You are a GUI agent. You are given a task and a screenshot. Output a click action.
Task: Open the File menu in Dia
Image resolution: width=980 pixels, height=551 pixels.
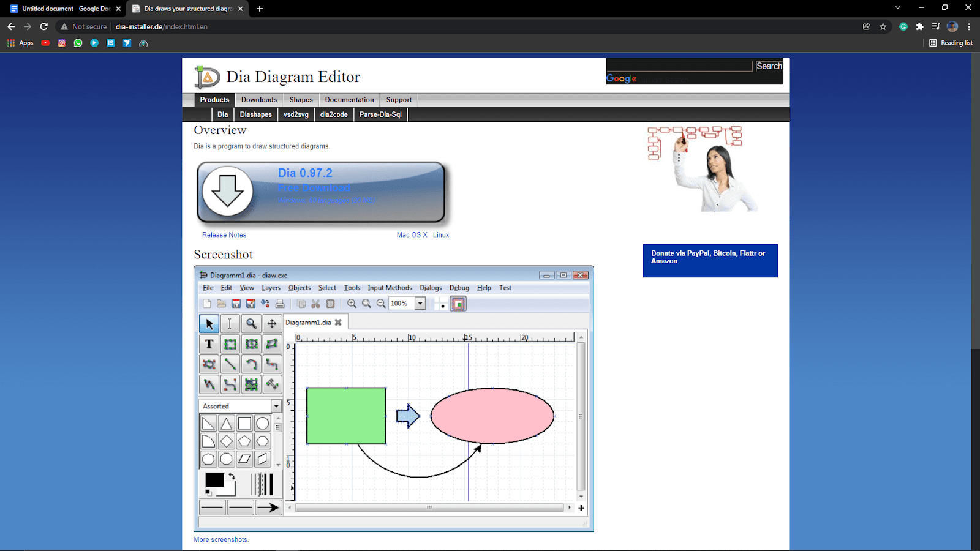point(208,288)
